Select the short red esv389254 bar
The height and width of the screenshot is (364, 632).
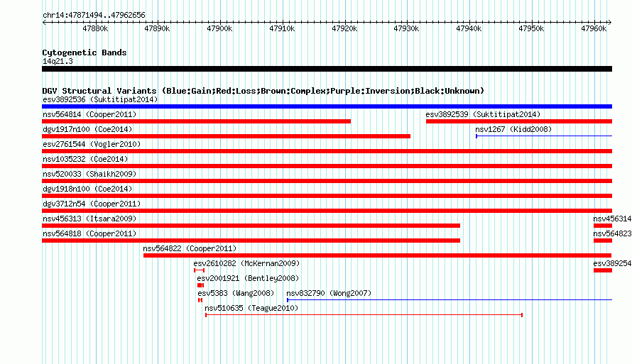(x=603, y=270)
